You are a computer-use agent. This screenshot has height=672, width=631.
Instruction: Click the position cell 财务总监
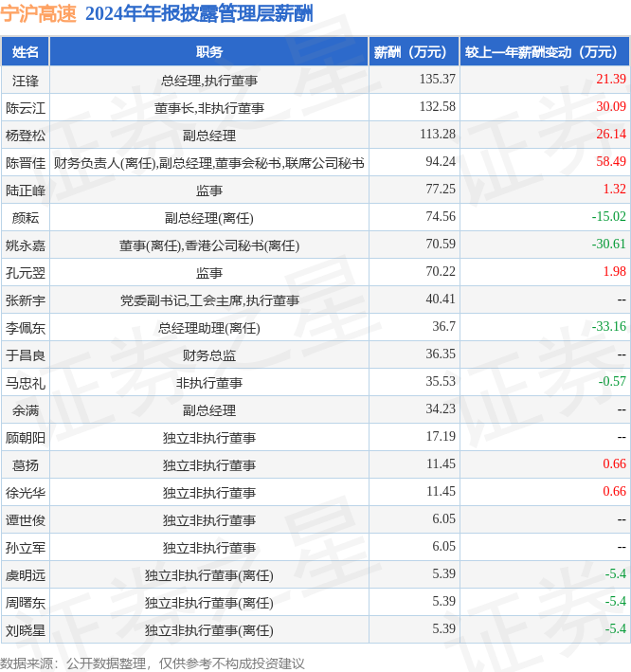point(209,354)
